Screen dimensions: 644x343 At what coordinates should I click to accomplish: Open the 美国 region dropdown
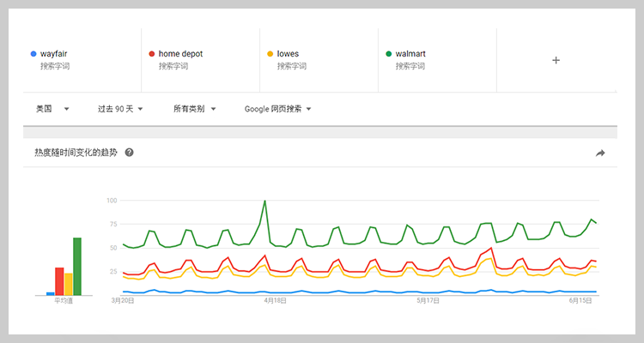(x=52, y=109)
